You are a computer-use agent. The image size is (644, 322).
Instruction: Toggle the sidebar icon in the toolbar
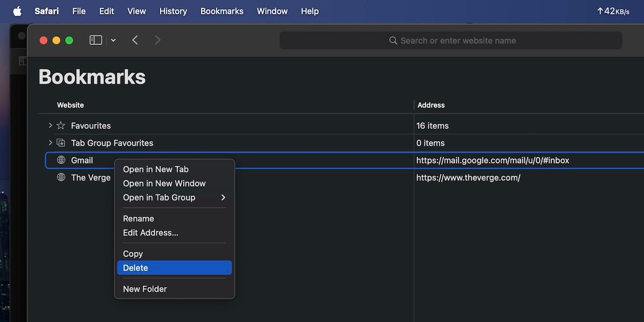click(95, 40)
